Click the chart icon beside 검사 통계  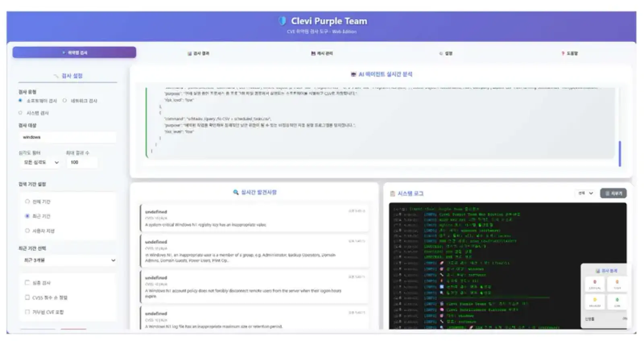598,271
